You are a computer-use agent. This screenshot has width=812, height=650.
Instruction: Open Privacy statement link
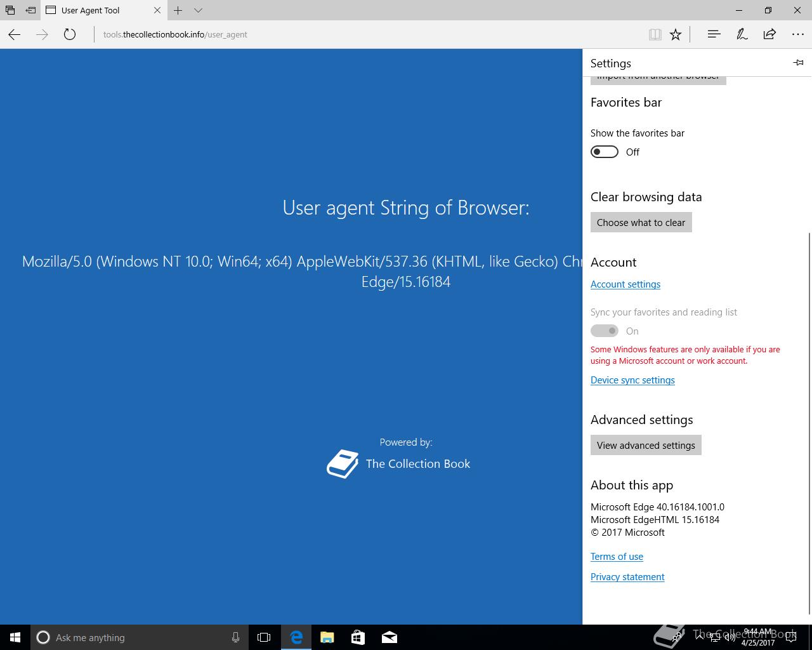tap(627, 577)
